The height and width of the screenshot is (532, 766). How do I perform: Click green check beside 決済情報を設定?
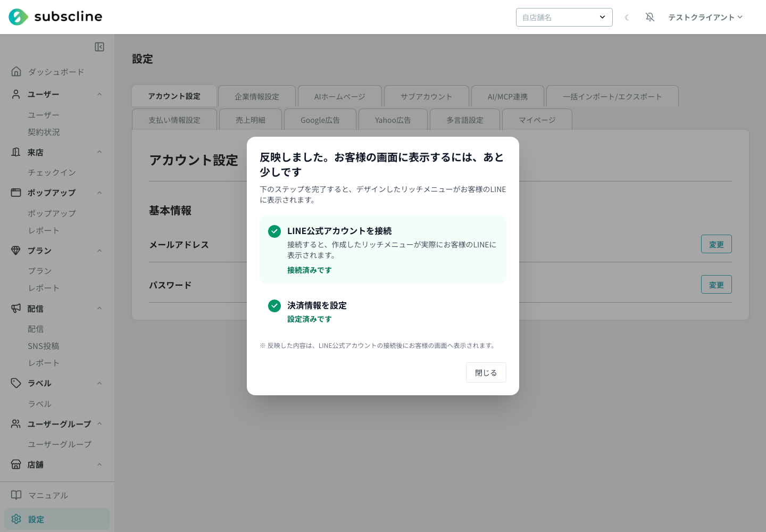(274, 306)
